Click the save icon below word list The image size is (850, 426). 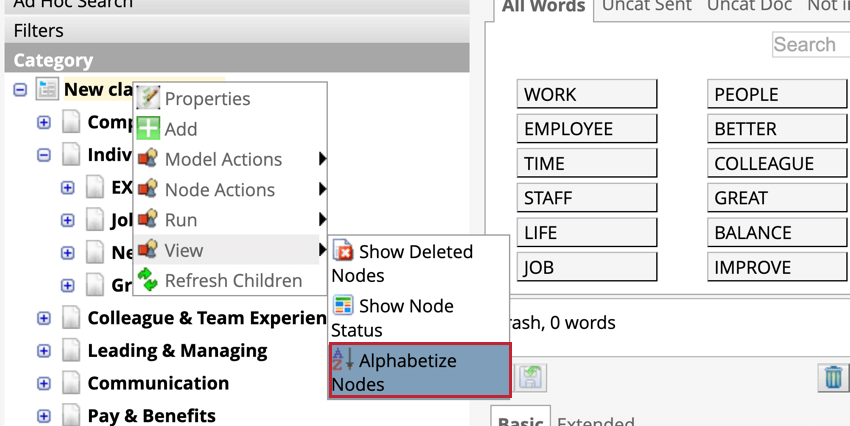(530, 377)
